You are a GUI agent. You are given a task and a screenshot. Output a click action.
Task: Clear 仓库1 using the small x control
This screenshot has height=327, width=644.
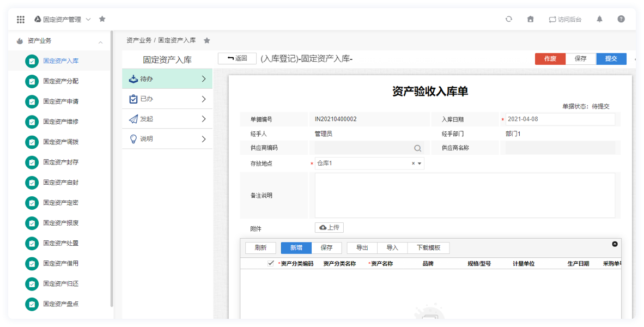coord(412,162)
